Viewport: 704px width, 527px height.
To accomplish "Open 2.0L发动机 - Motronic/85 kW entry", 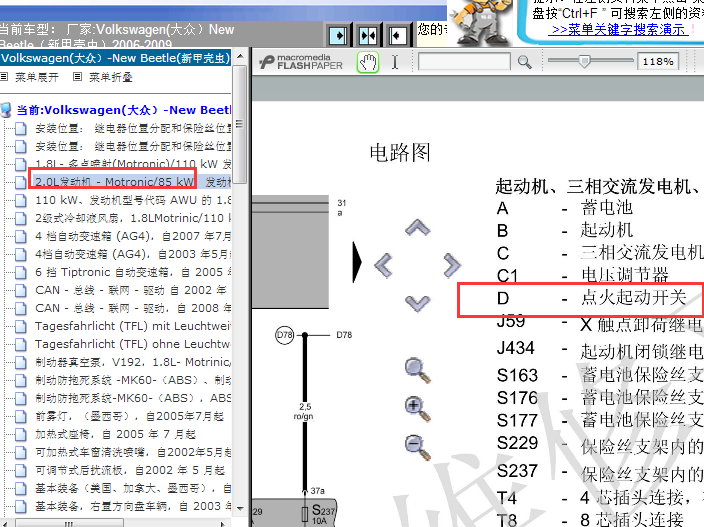I will coord(133,182).
